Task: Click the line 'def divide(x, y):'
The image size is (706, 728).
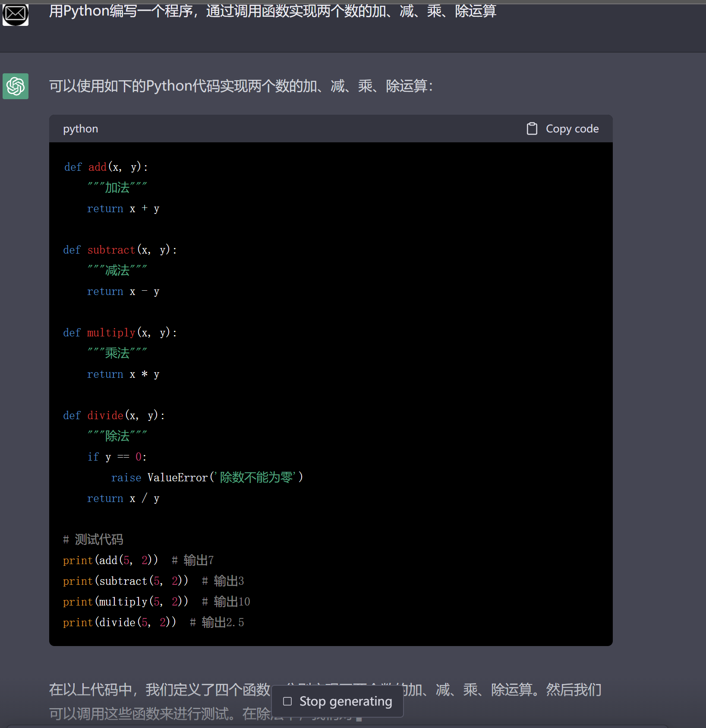Action: 114,415
